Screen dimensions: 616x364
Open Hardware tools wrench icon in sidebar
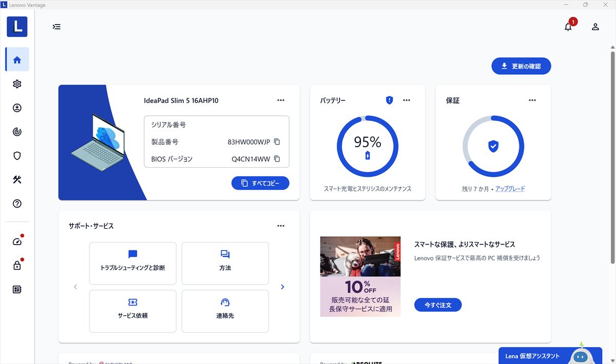17,179
